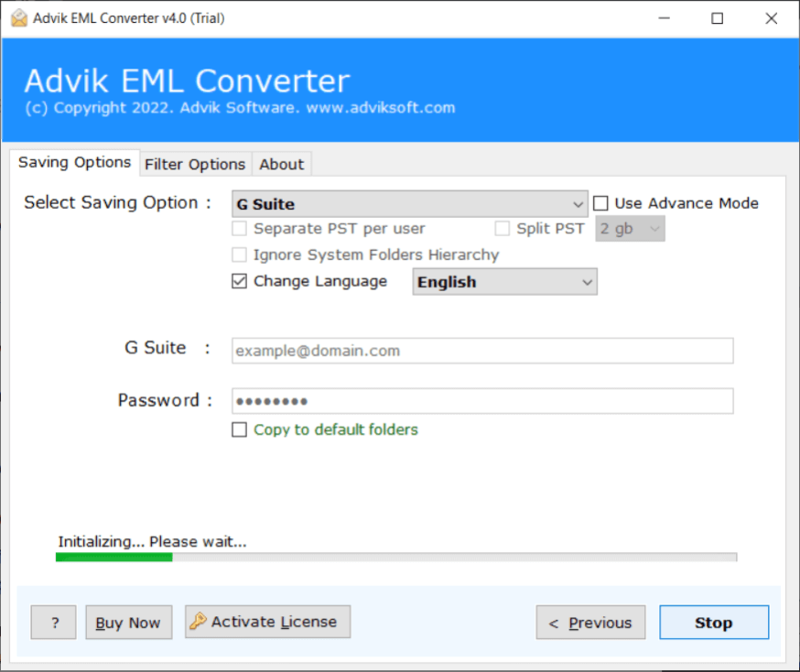Enable Use Advance Mode checkbox
800x672 pixels.
click(x=600, y=203)
